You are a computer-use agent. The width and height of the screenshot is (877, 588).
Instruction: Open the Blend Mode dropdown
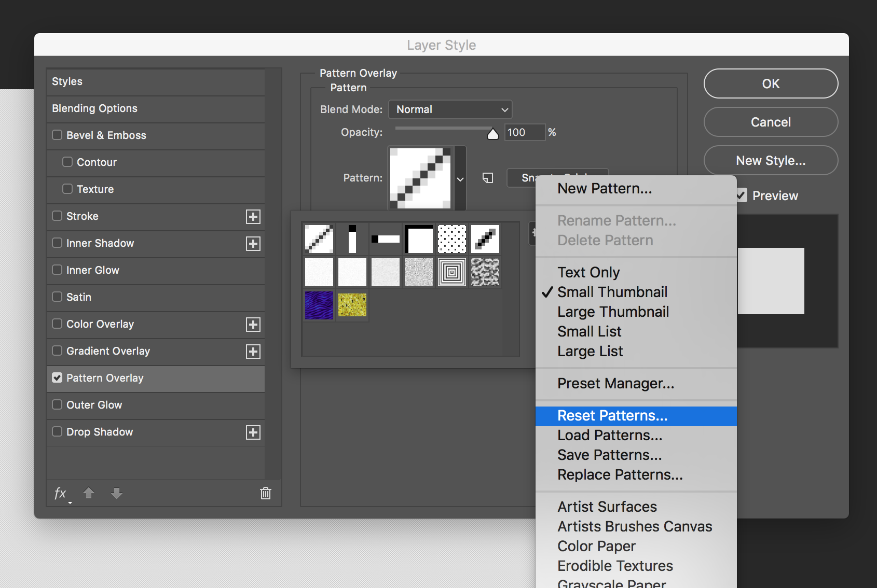[450, 109]
